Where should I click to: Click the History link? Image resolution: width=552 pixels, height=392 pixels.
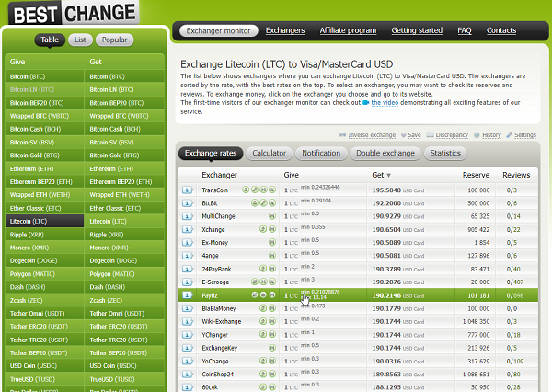pos(491,135)
